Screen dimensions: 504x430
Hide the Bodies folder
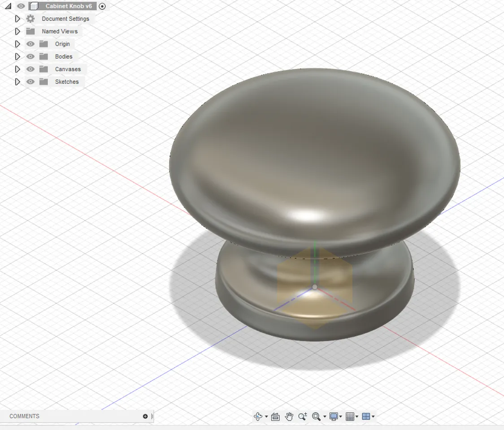[30, 56]
